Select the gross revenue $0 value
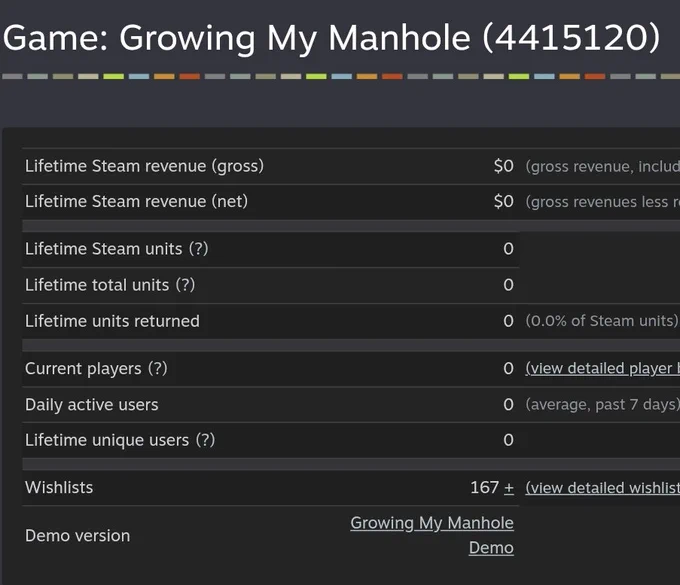Image resolution: width=680 pixels, height=585 pixels. (x=503, y=166)
